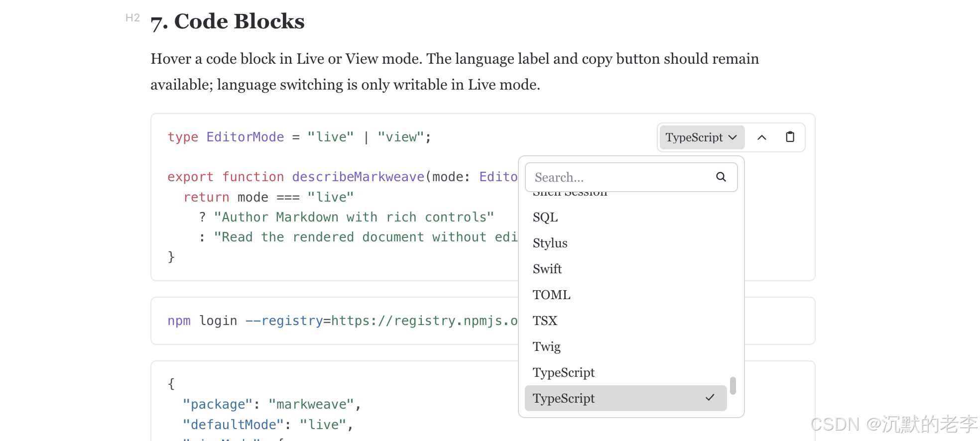Image resolution: width=980 pixels, height=441 pixels.
Task: Click the "package" JSON key
Action: tap(218, 404)
